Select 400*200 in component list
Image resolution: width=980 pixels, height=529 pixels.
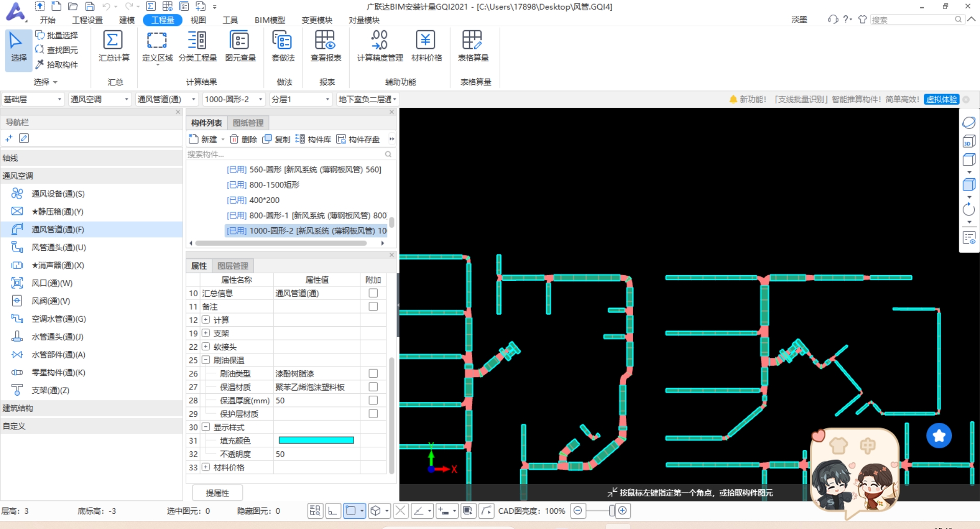(264, 200)
